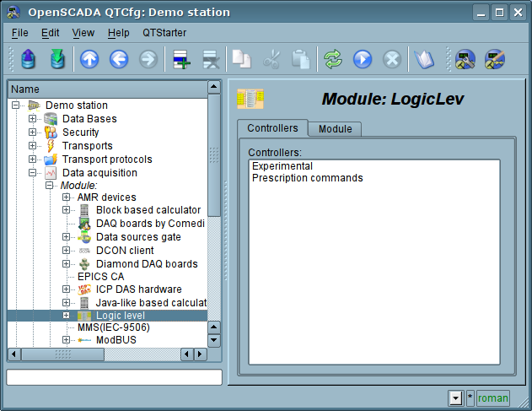Click the tree scrollbar up arrow at top
This screenshot has height=411, width=532.
[214, 87]
